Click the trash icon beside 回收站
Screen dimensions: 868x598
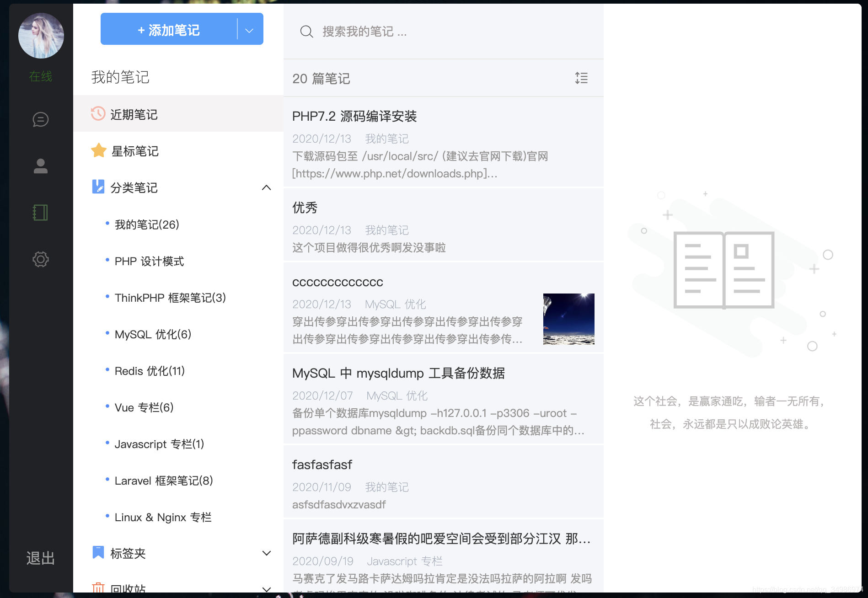(98, 588)
